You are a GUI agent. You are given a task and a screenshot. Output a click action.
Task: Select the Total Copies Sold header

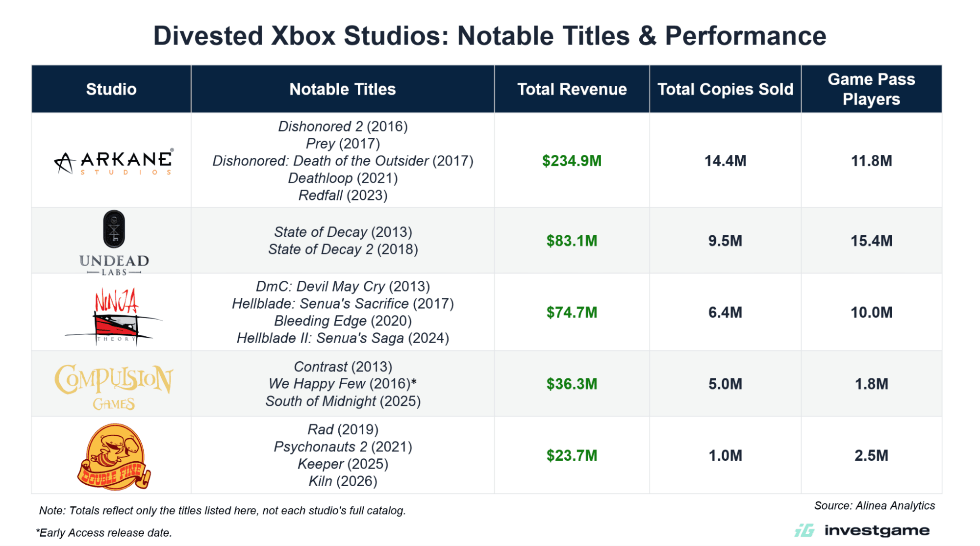725,89
